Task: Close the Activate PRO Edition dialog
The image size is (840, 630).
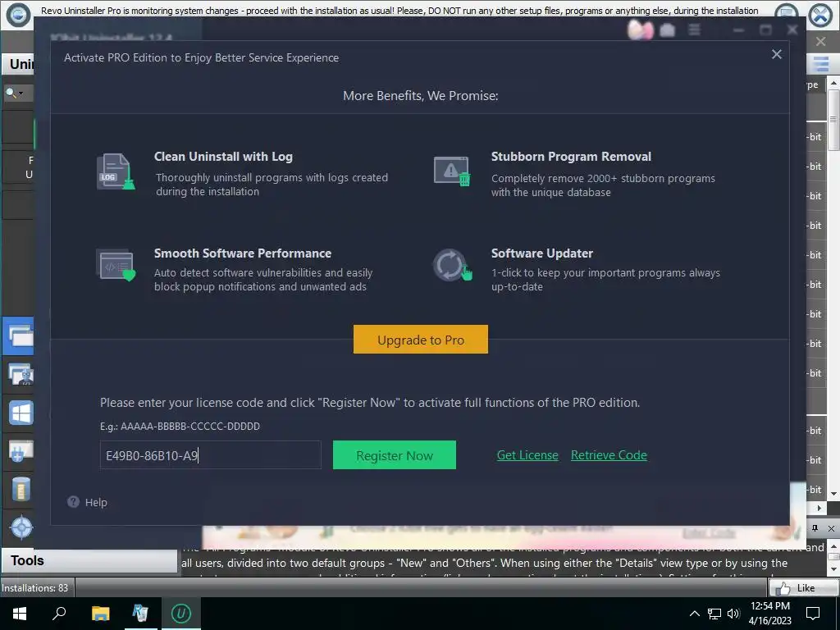Action: [x=776, y=54]
